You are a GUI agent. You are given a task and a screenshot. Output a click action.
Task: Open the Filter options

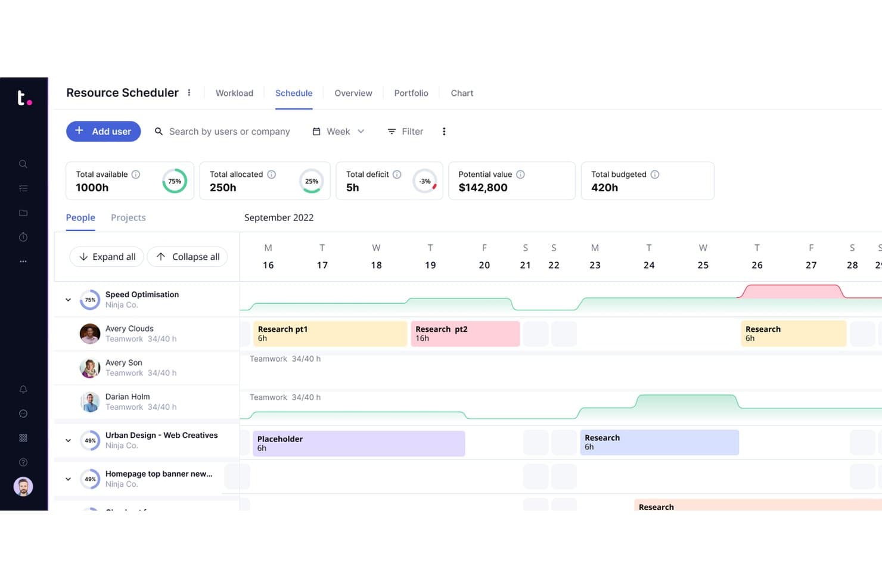[x=405, y=132]
